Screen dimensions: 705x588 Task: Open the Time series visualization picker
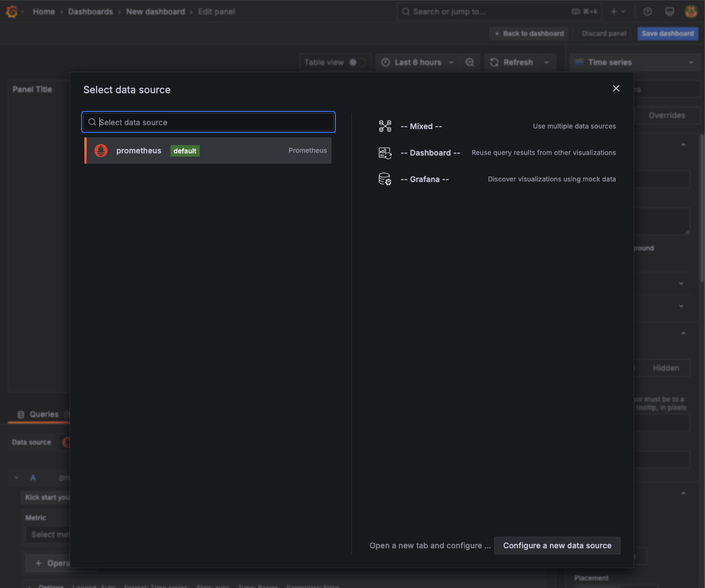tap(634, 62)
